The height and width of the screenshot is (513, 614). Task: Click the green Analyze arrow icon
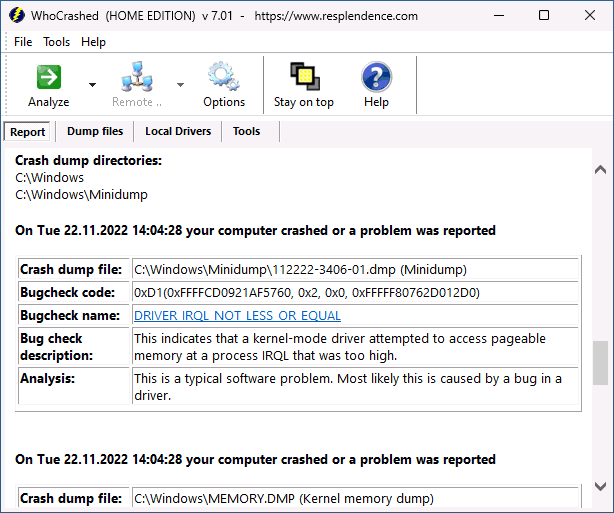pos(49,77)
